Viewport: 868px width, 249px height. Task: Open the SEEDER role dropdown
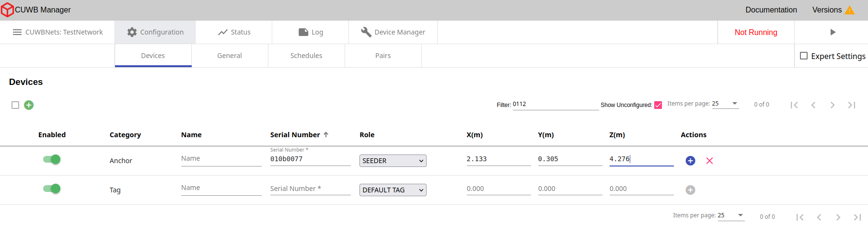pos(393,161)
